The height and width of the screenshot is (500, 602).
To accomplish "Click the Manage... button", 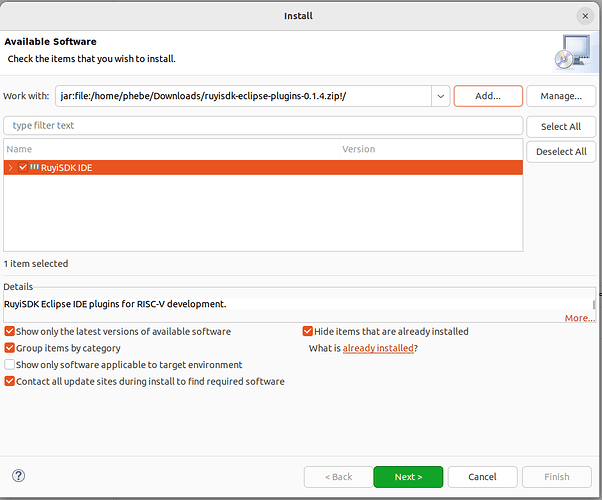I will coord(561,96).
